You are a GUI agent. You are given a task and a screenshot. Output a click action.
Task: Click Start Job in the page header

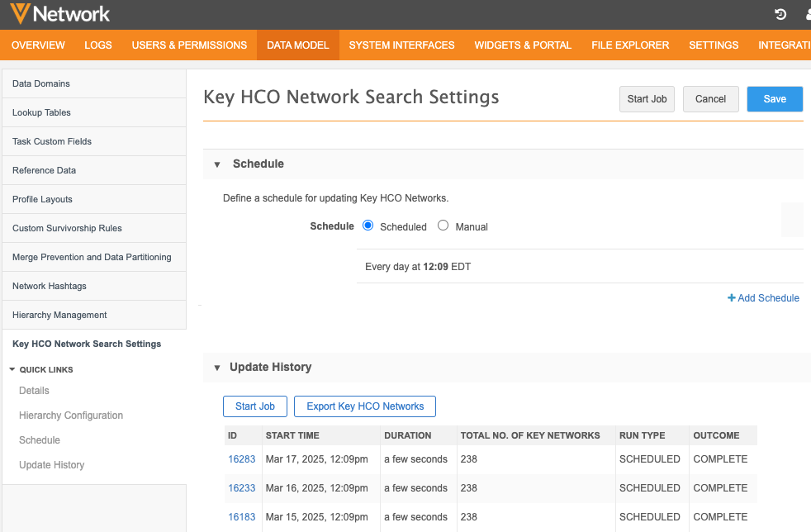(647, 99)
